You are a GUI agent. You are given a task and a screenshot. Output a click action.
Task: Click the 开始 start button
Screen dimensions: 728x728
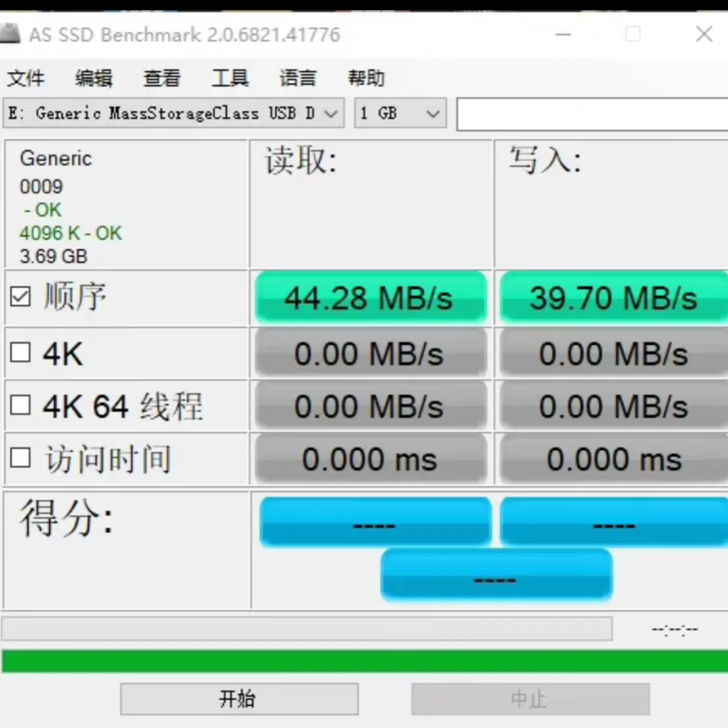(x=239, y=699)
